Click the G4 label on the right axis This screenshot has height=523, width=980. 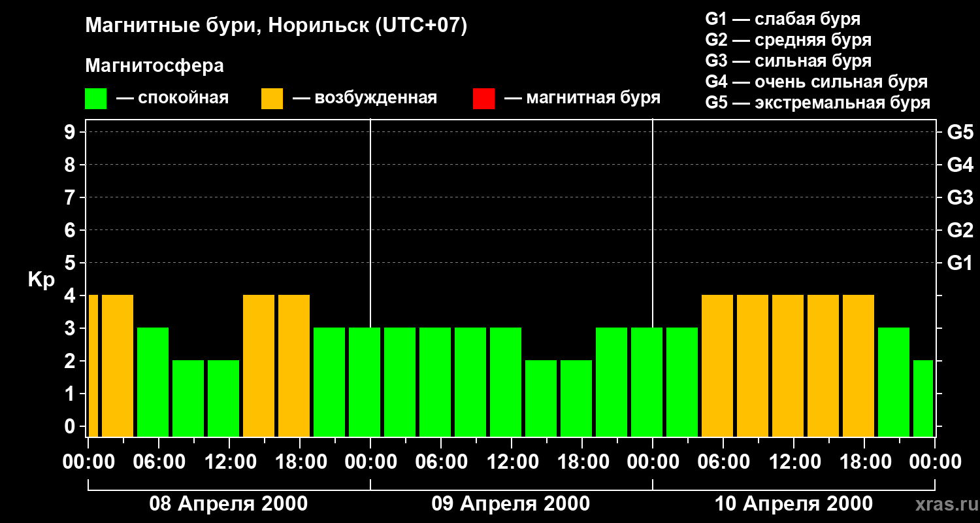coord(960,165)
